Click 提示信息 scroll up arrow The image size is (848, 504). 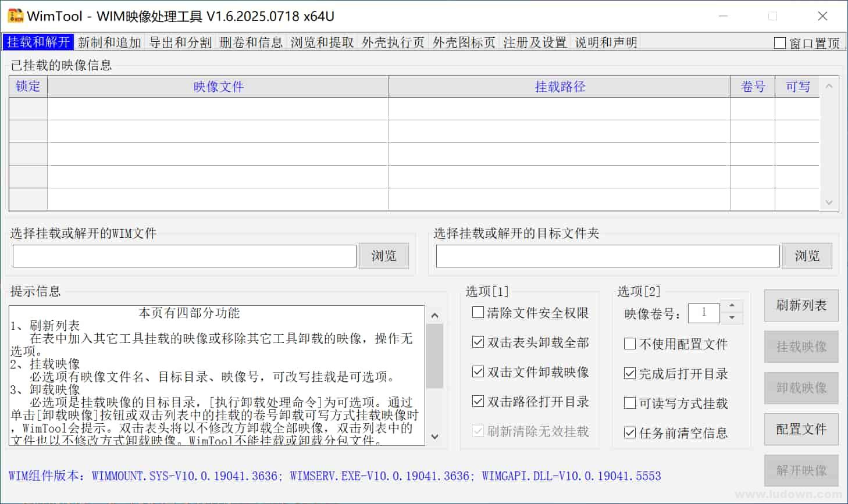point(434,316)
